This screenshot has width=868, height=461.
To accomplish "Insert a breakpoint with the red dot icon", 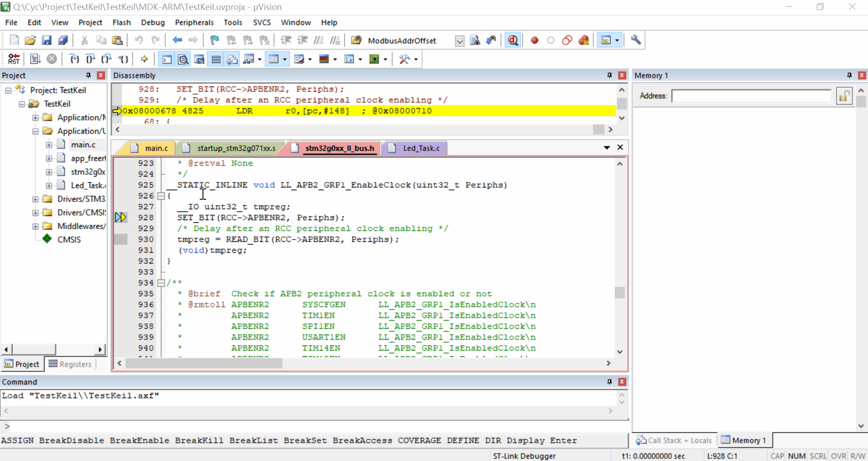I will click(535, 40).
